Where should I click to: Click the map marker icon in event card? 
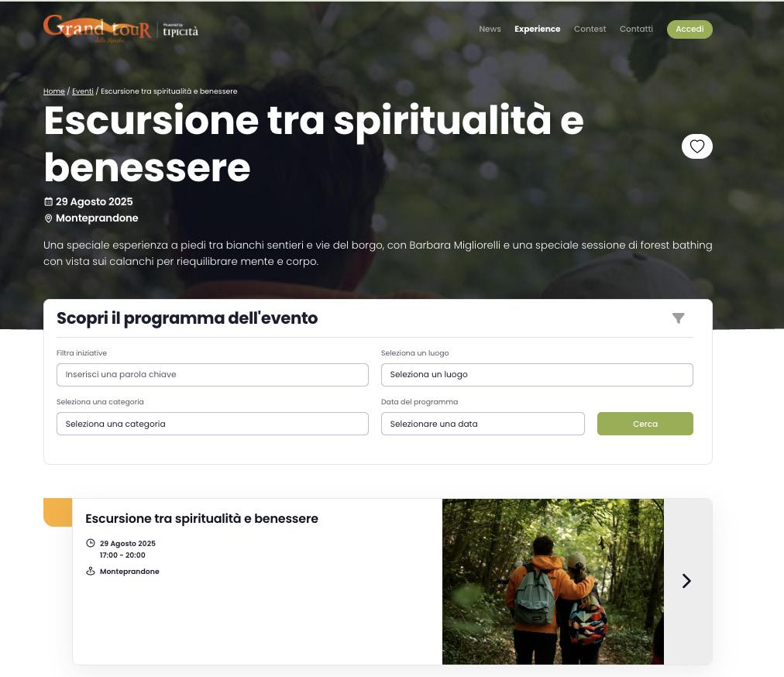(91, 571)
